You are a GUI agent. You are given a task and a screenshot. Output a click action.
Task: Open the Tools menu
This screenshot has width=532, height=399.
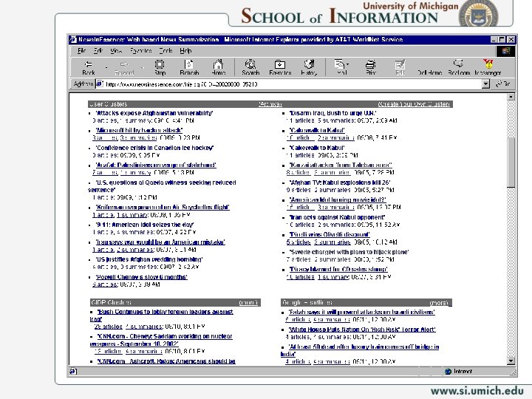166,51
